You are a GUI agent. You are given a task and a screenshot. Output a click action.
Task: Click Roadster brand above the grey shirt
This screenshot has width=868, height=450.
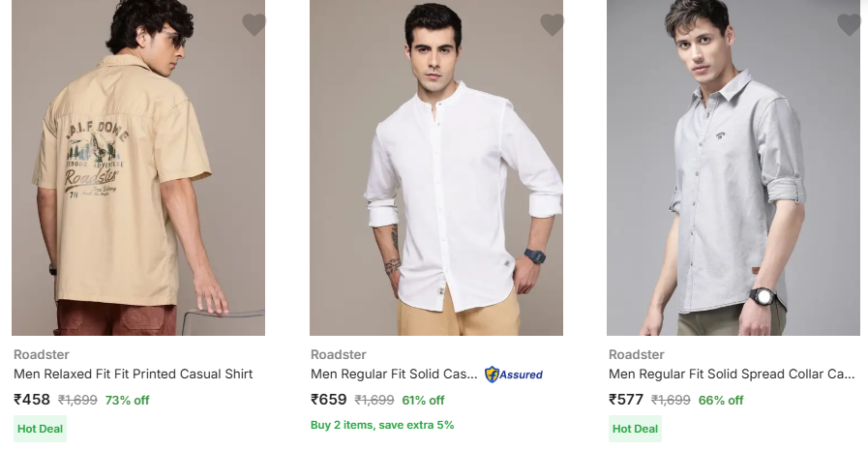[x=637, y=354]
